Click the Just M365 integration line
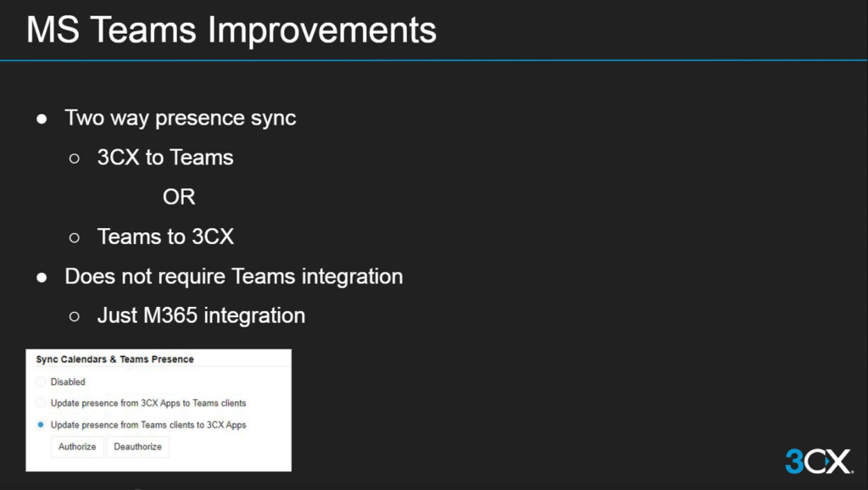Viewport: 868px width, 490px height. pyautogui.click(x=201, y=315)
